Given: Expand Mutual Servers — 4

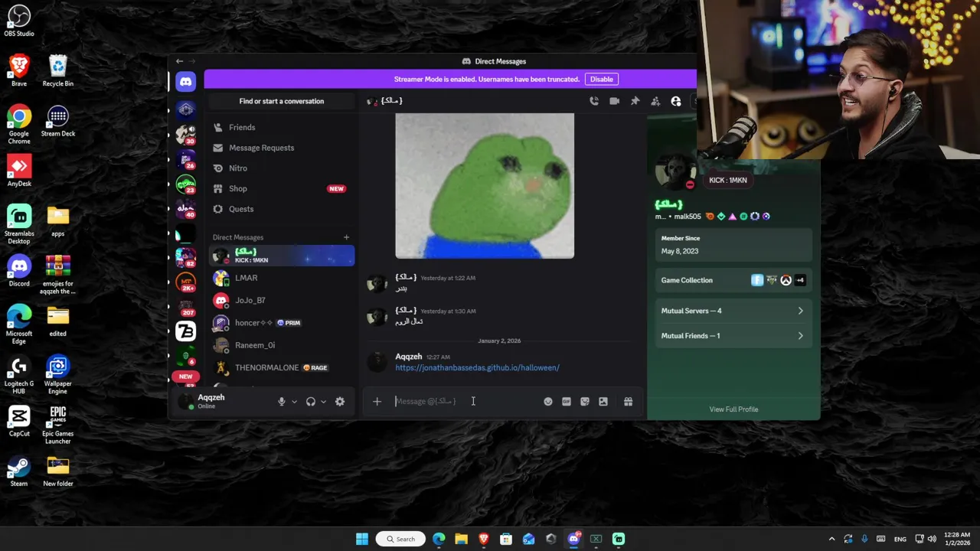Looking at the screenshot, I should [x=733, y=311].
